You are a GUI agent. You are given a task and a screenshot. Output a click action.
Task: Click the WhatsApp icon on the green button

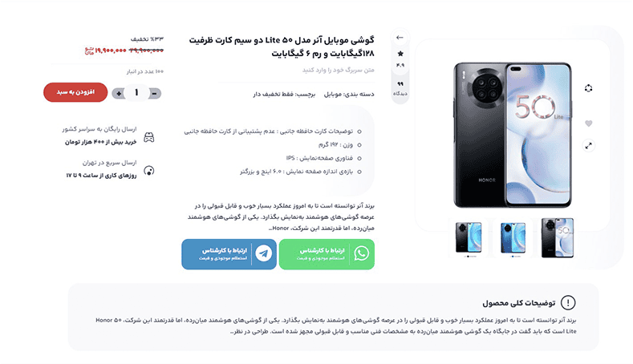[x=361, y=253]
